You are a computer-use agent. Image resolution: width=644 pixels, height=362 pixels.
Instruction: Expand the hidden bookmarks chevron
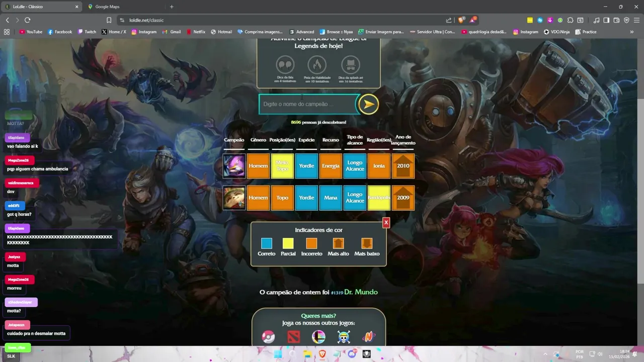[x=632, y=32]
